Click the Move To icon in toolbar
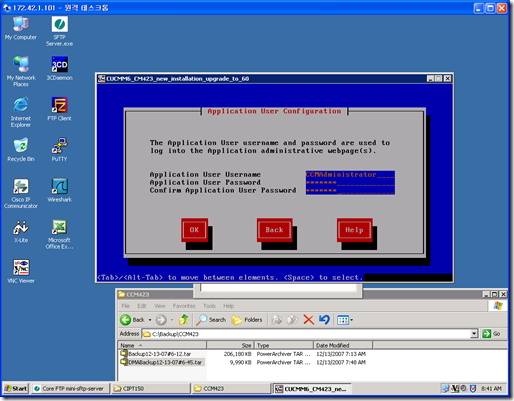 pyautogui.click(x=276, y=320)
